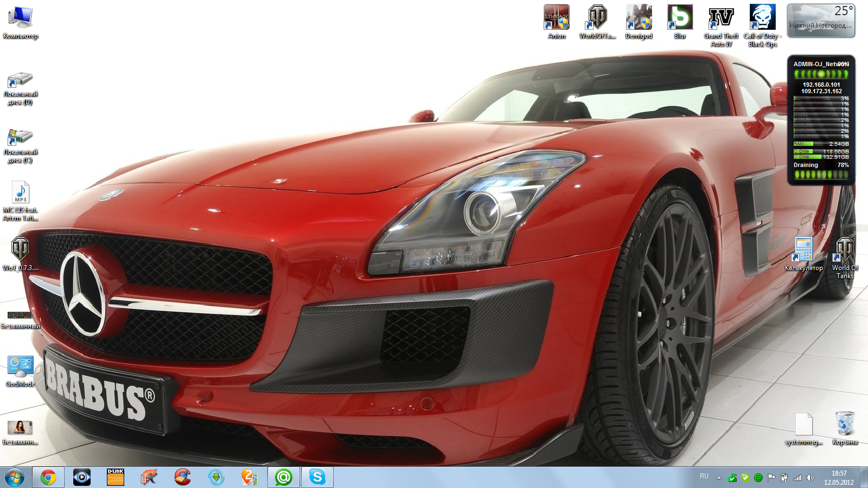Click the Skype status tray icon
This screenshot has width=868, height=488.
pyautogui.click(x=745, y=478)
